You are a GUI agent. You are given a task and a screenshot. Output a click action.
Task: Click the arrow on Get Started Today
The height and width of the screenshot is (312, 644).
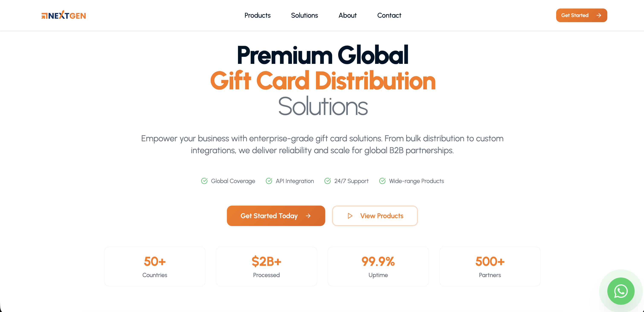[308, 216]
